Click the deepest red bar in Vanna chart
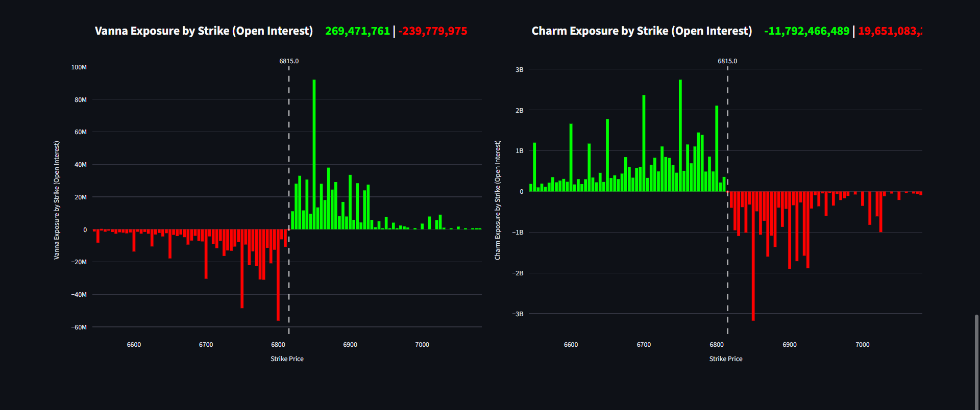The height and width of the screenshot is (410, 980). coord(278,275)
